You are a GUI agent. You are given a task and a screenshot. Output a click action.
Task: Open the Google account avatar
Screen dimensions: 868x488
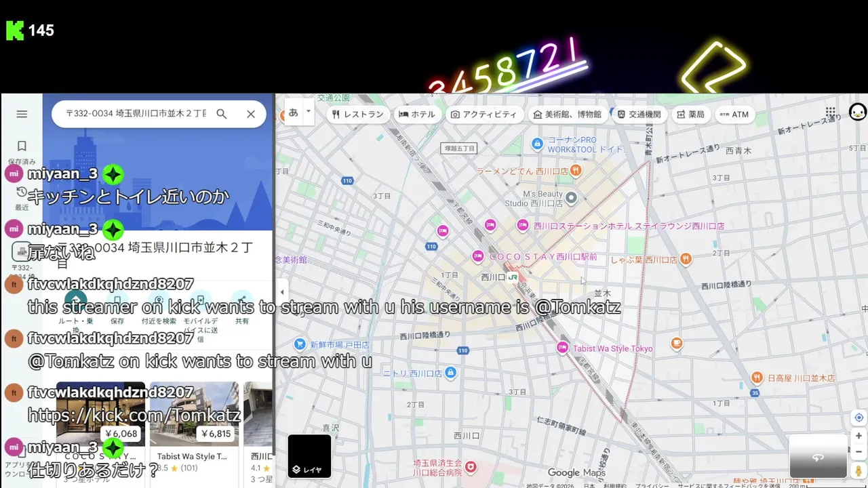[857, 113]
